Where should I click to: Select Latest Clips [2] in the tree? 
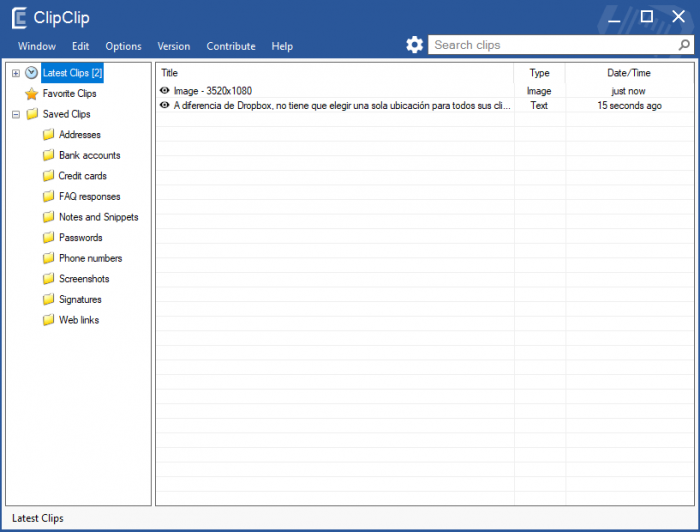[x=72, y=73]
